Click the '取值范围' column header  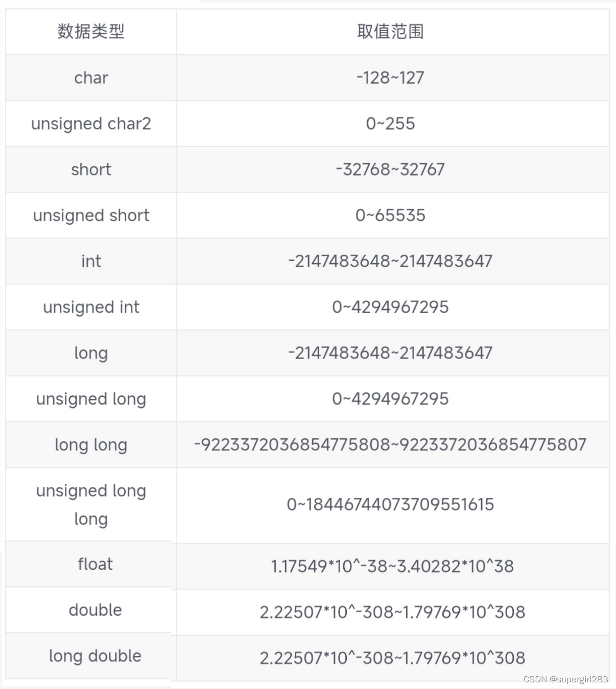click(390, 32)
